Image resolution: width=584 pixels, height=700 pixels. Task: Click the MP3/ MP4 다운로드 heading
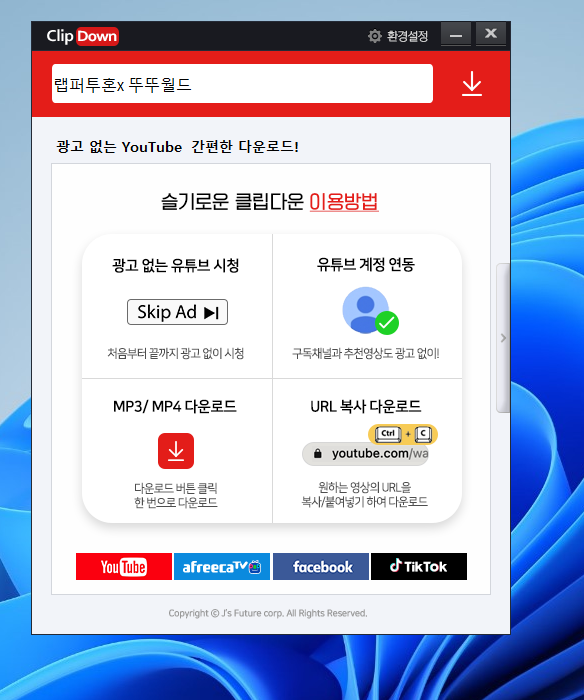point(175,406)
